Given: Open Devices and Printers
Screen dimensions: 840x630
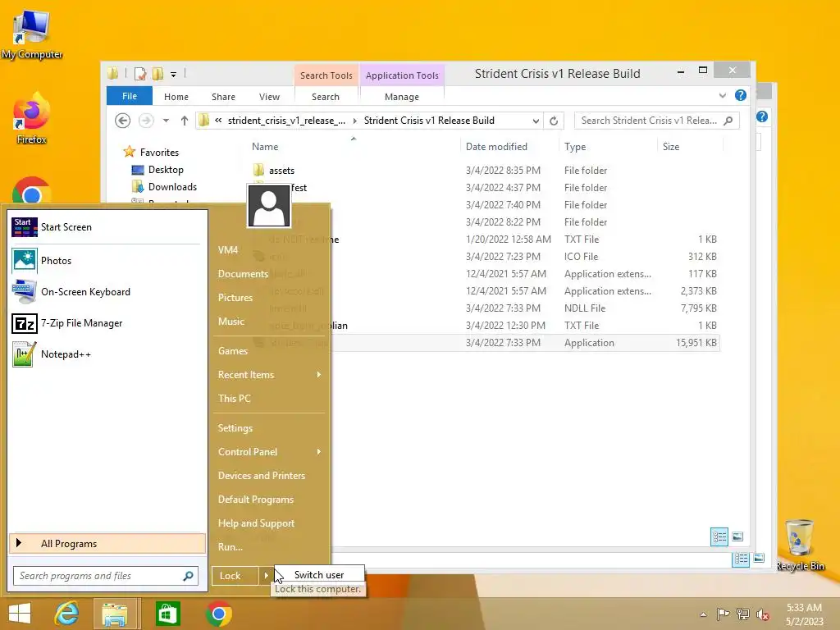Looking at the screenshot, I should [x=262, y=476].
